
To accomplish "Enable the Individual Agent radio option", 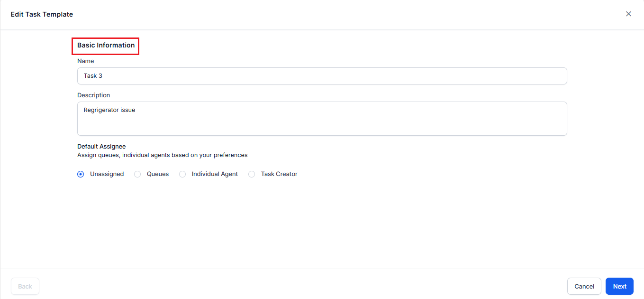I will (182, 174).
